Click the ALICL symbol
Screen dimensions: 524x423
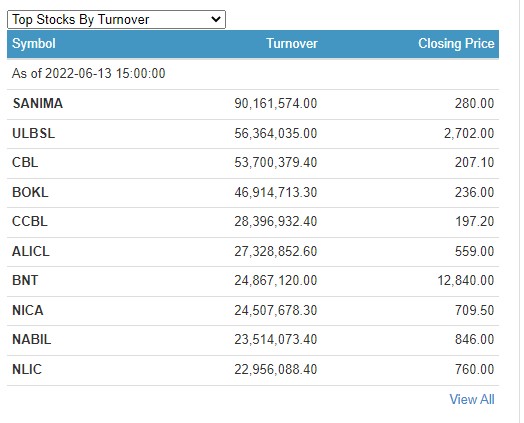click(x=31, y=252)
